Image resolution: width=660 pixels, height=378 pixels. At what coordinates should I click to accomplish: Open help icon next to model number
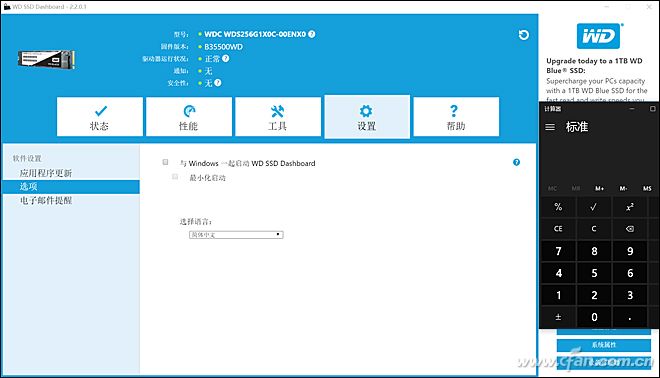click(x=311, y=34)
